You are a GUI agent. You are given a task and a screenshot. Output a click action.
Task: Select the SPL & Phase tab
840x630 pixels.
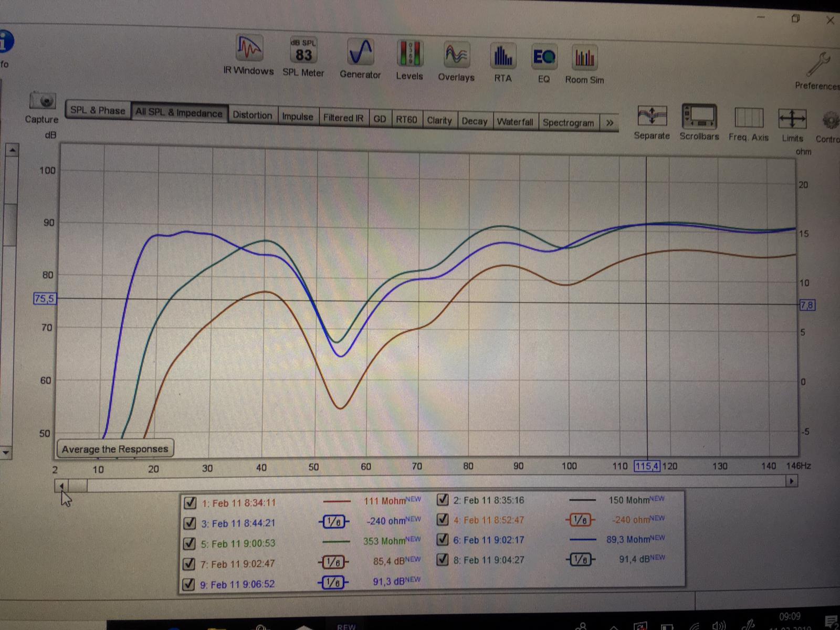98,110
